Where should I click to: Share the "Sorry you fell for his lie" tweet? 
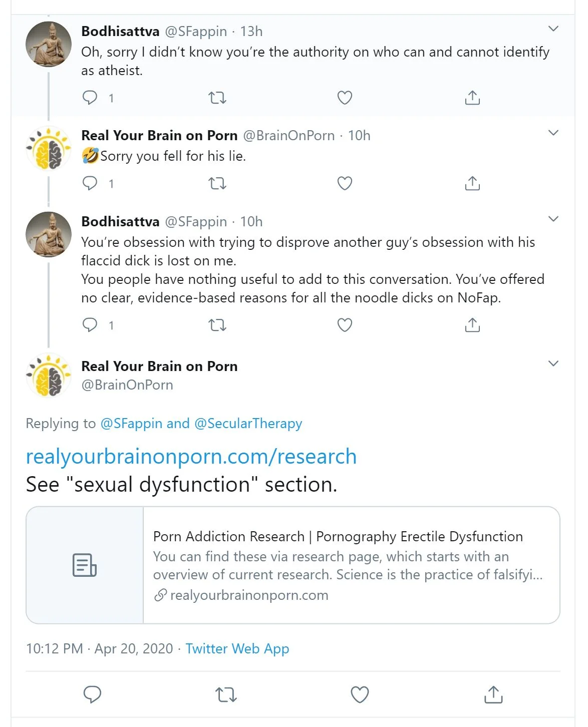point(472,183)
